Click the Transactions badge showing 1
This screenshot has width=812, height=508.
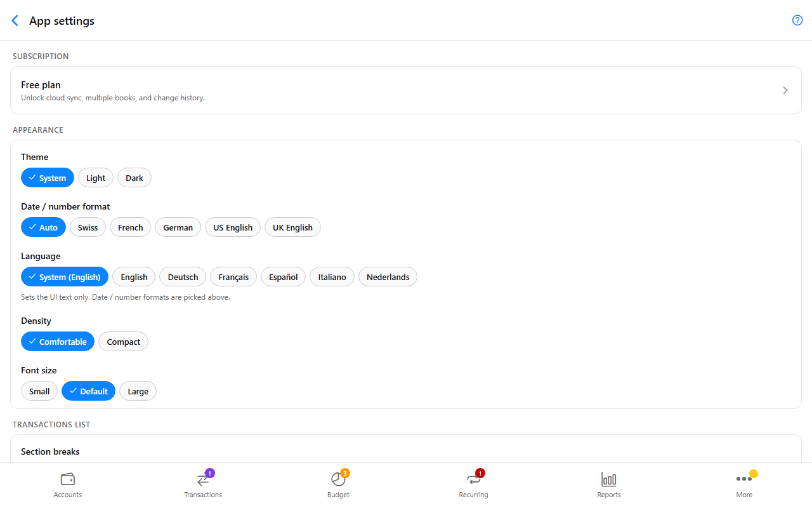[x=210, y=473]
